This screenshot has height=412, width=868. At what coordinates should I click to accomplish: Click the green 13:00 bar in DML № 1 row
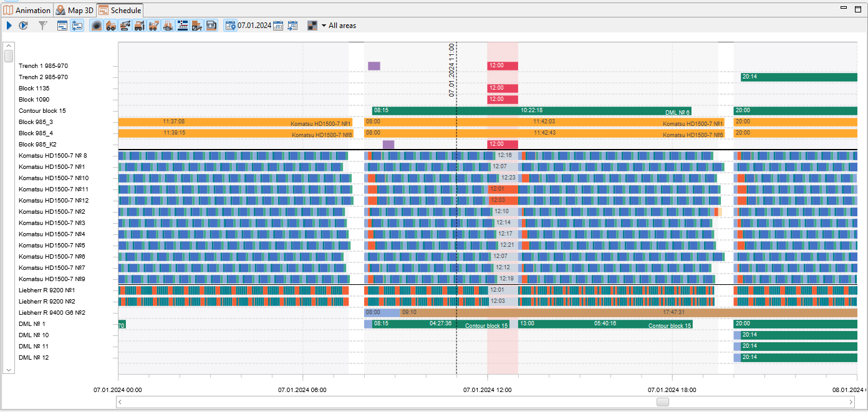(605, 324)
